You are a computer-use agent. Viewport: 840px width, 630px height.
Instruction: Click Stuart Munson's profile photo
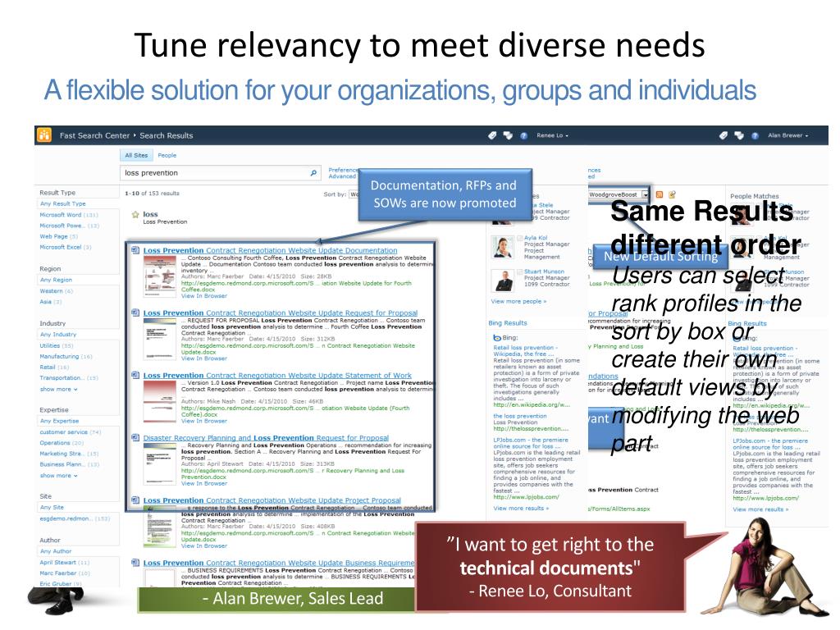503,281
